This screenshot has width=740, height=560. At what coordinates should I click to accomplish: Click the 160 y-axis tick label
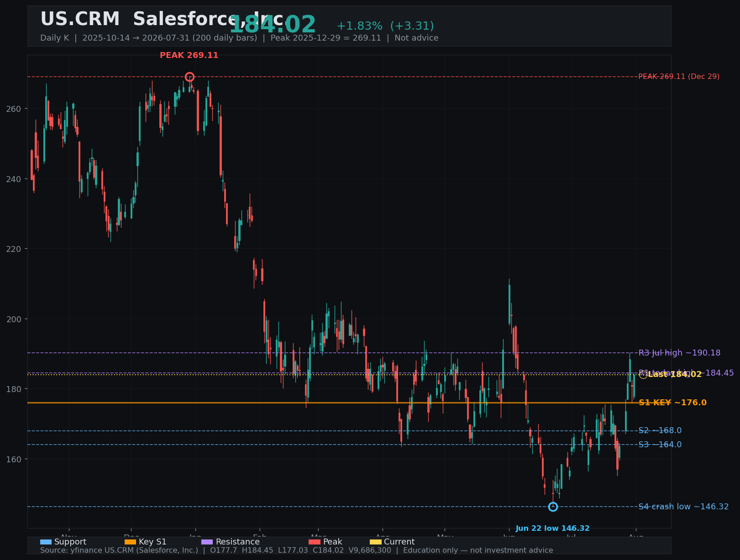(x=14, y=459)
